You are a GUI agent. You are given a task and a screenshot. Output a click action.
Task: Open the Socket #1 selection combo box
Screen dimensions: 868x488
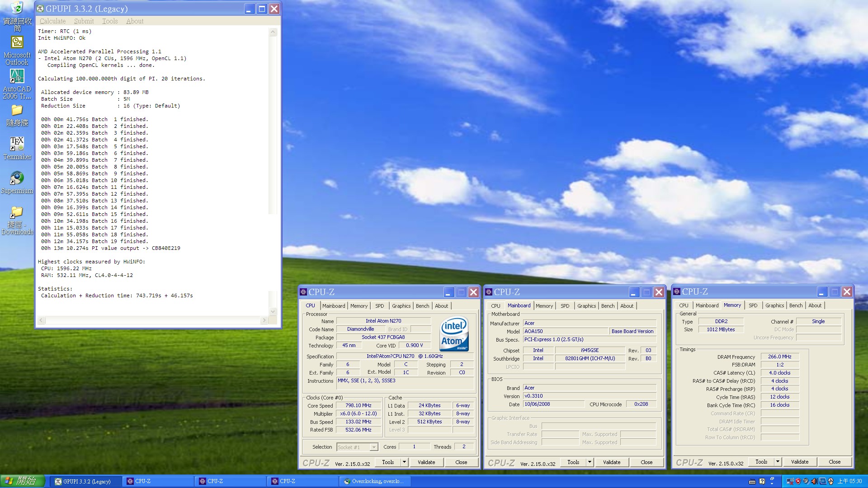357,447
